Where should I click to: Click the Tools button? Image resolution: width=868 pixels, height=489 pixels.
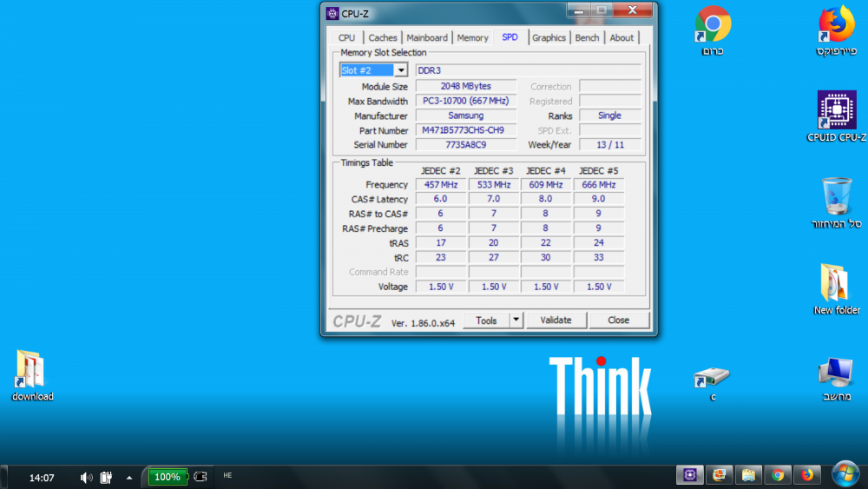tap(487, 320)
